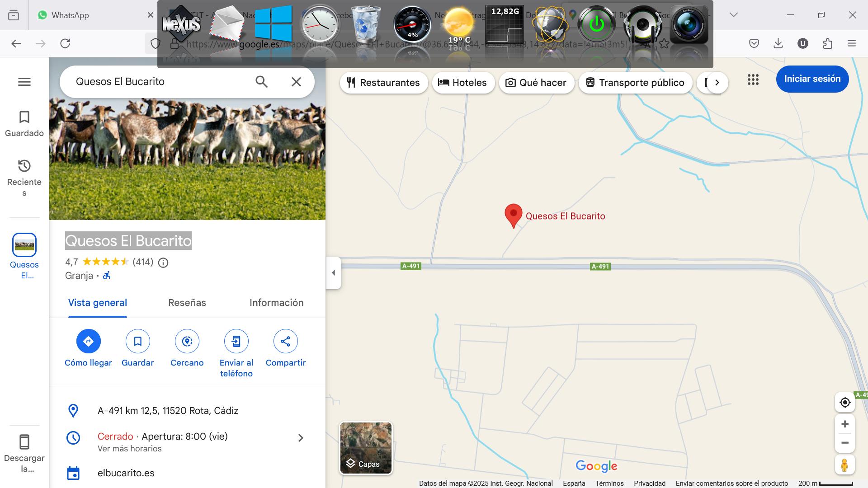Viewport: 868px width, 488px height.
Task: Click the magnifier search icon
Action: (261, 82)
